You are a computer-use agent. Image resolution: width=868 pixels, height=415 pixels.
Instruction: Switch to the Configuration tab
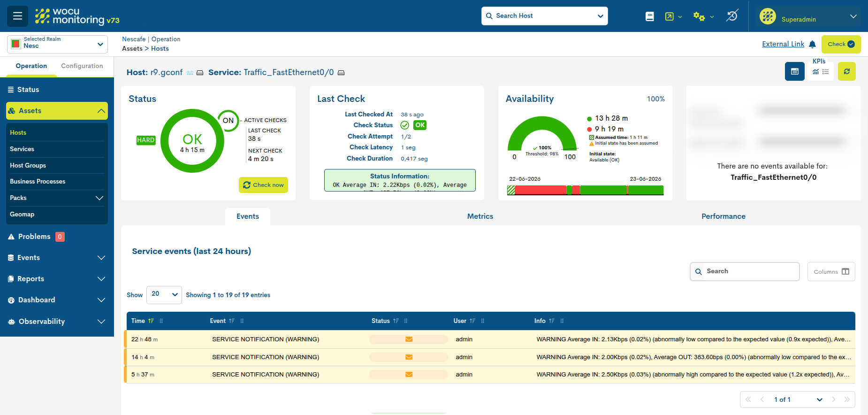click(x=82, y=66)
